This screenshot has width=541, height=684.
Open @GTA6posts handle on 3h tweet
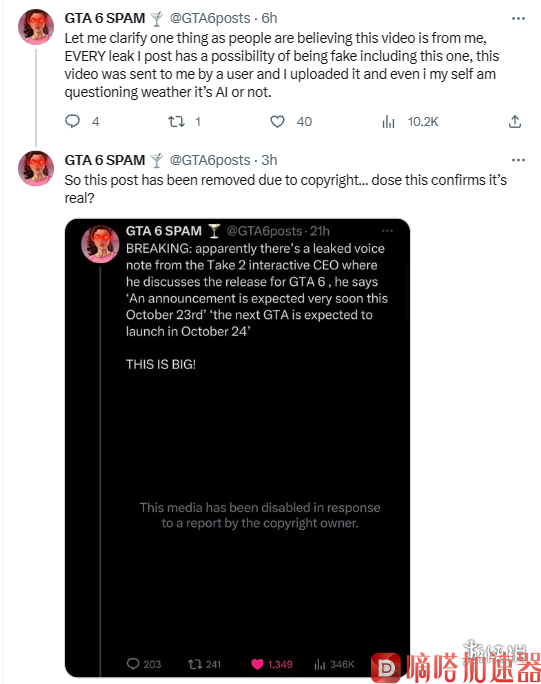pyautogui.click(x=210, y=160)
